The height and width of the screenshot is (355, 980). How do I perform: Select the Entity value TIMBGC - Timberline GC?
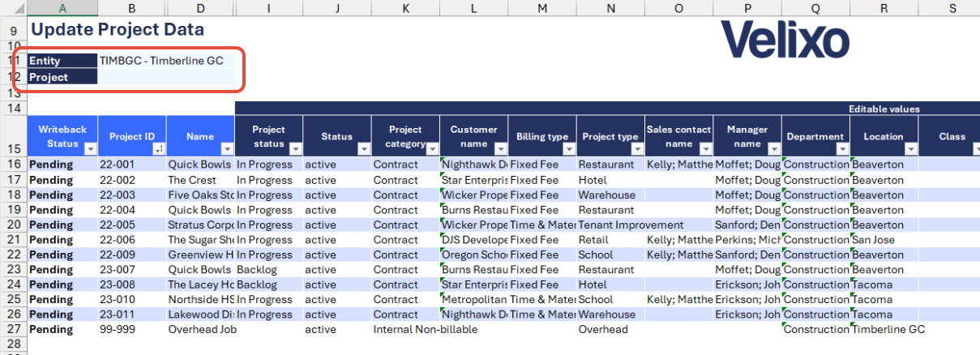click(x=166, y=61)
